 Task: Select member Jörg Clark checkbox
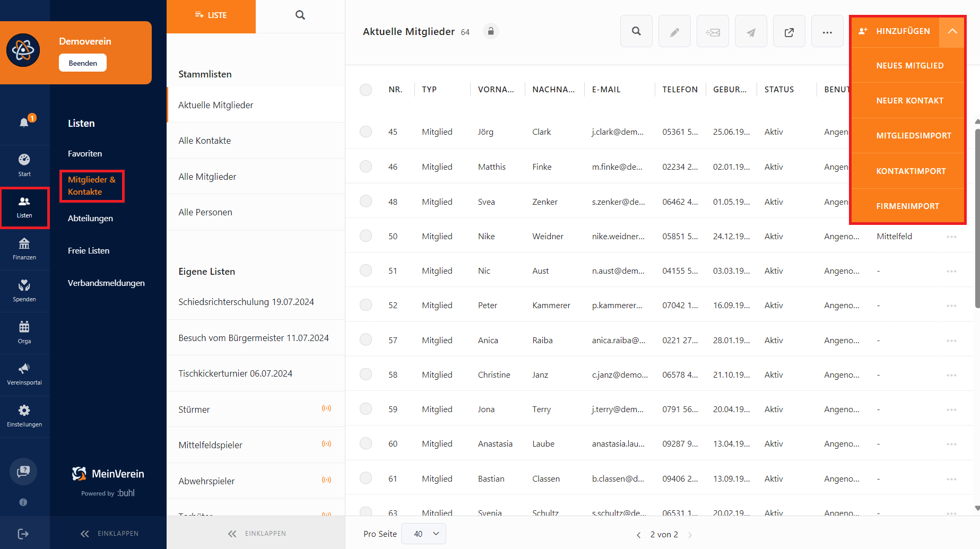(x=366, y=132)
